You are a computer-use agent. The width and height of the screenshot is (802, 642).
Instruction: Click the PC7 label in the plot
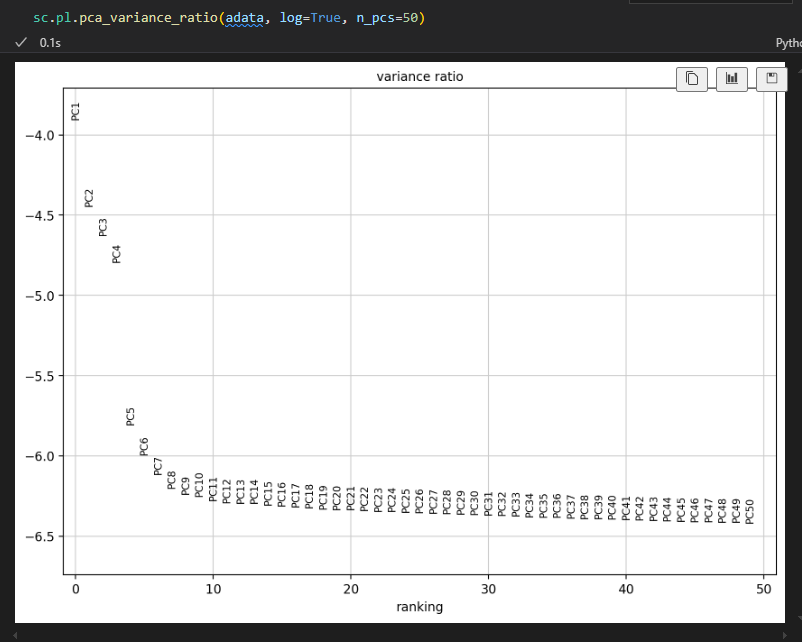pos(158,467)
